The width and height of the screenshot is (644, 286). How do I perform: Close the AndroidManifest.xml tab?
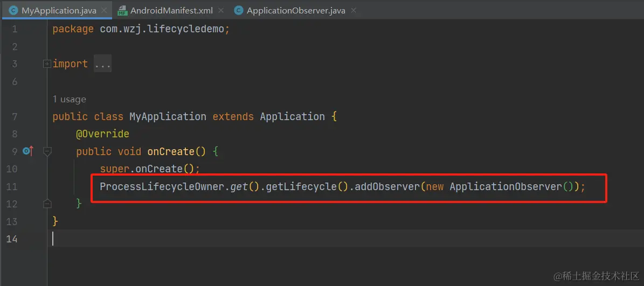[220, 11]
